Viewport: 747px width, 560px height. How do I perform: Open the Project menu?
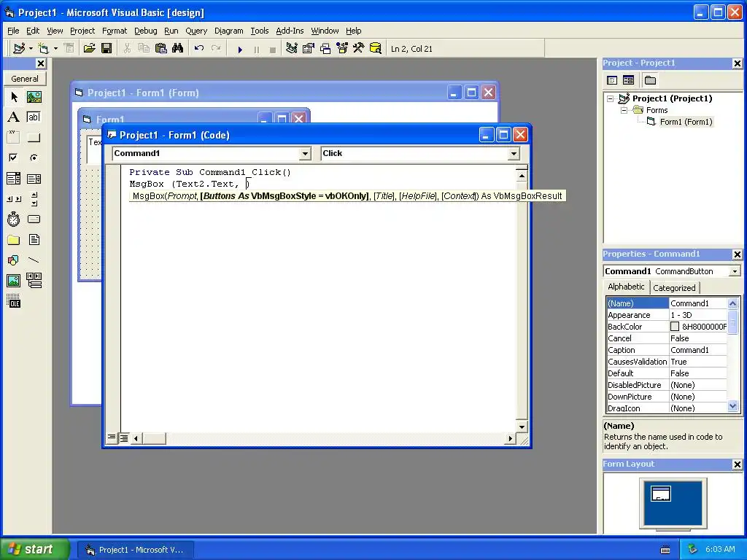coord(82,31)
